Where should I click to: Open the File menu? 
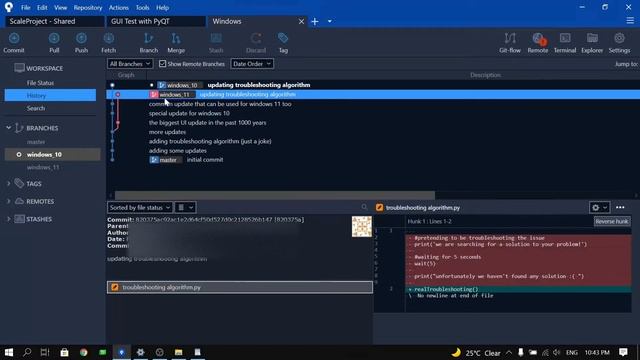tap(25, 7)
